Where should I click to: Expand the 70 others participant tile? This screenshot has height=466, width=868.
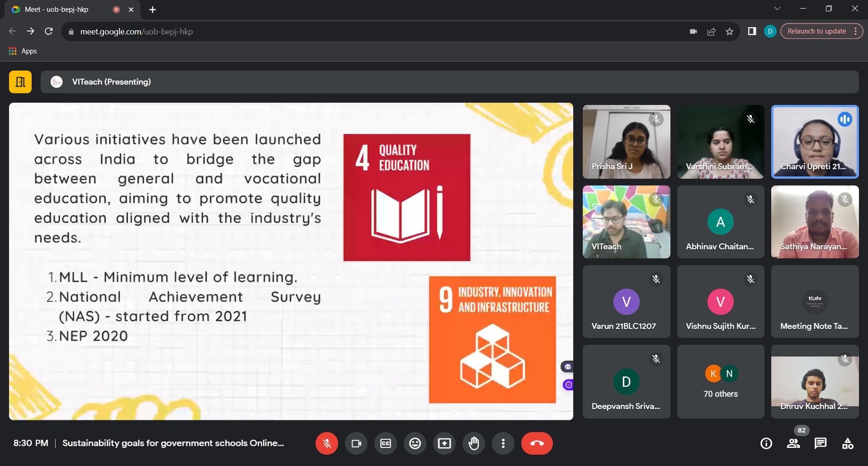(721, 381)
